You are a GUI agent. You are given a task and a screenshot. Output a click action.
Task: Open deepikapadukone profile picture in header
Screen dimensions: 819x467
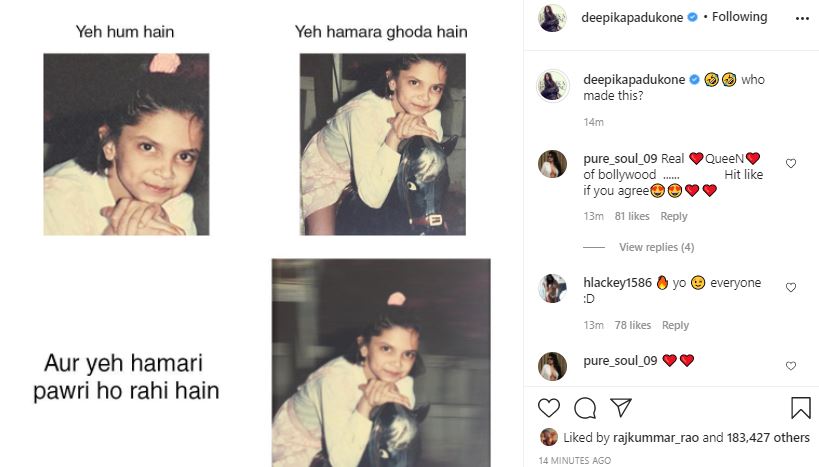point(553,18)
